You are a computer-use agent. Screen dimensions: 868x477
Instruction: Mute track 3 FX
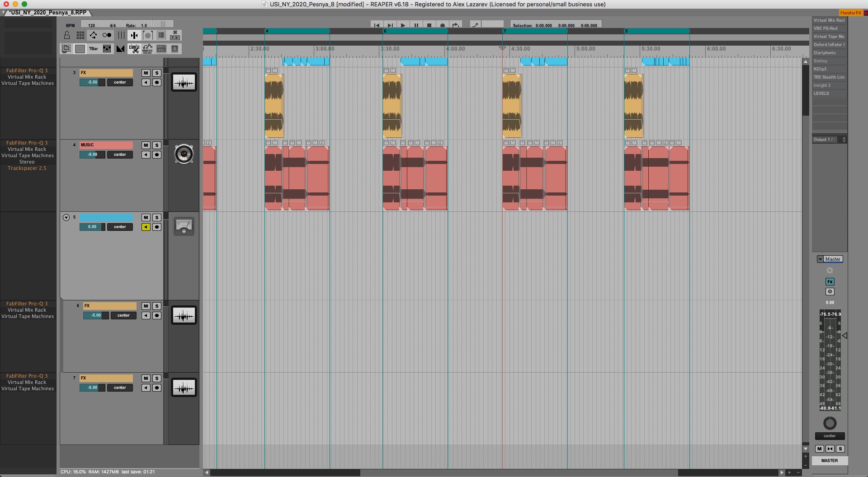point(146,73)
